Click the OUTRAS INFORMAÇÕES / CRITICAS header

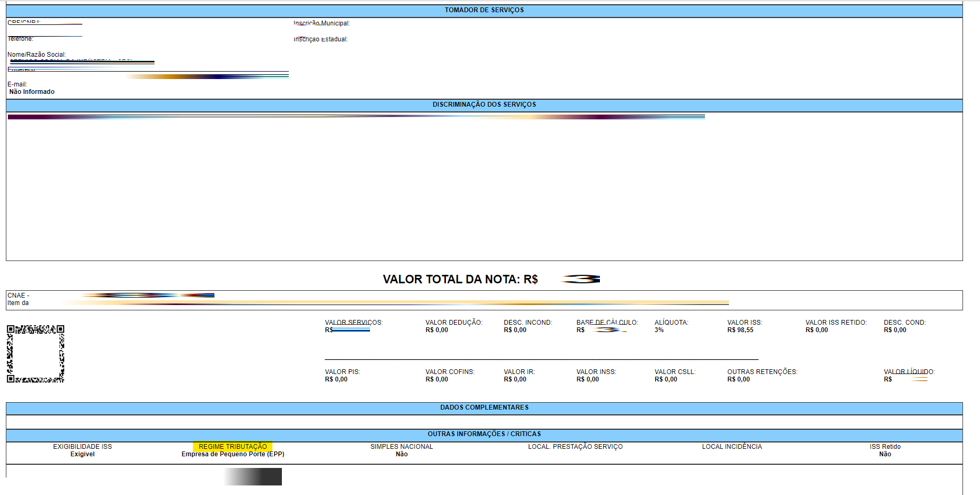484,435
